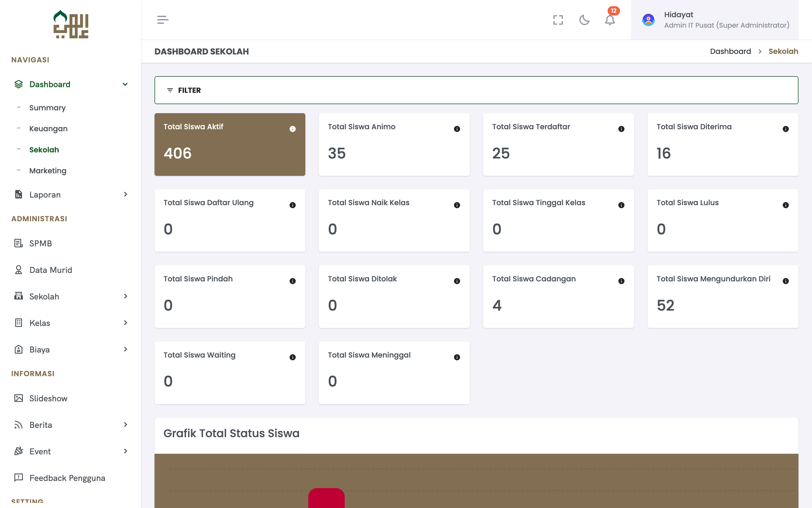Click the Dashboard breadcrumb link
Image resolution: width=812 pixels, height=508 pixels.
click(731, 51)
